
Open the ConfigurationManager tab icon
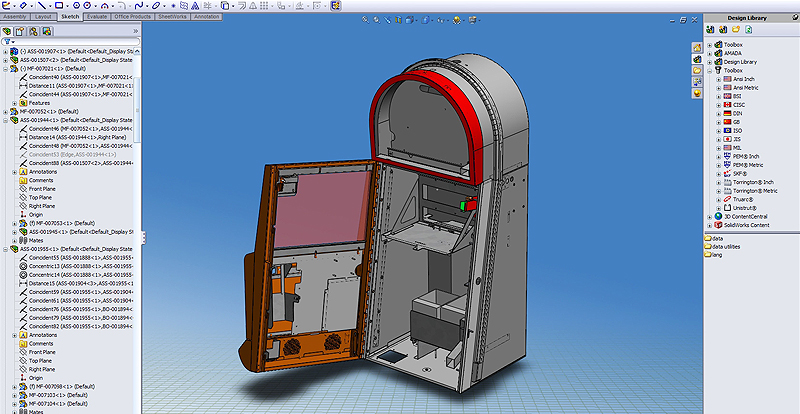(34, 32)
